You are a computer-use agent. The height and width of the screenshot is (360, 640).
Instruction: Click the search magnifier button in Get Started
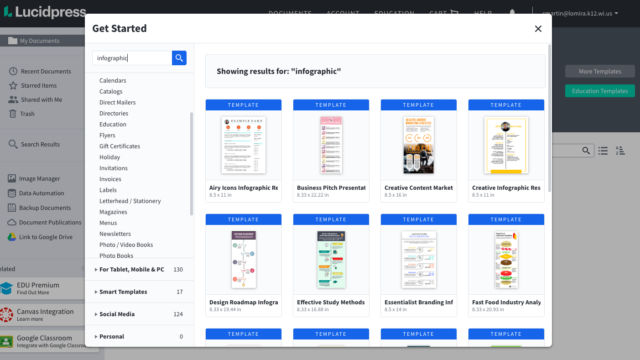point(179,58)
